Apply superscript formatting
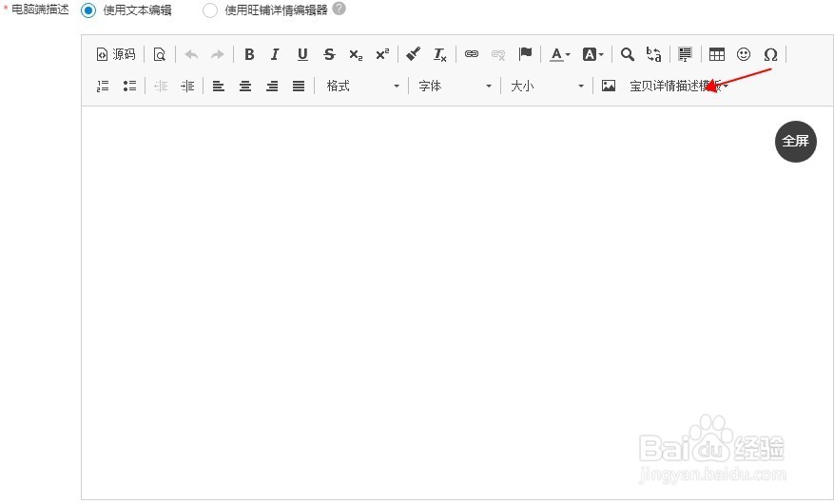834x504 pixels. click(x=382, y=54)
